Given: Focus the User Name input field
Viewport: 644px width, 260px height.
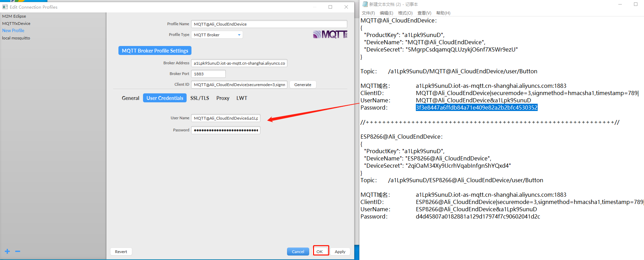Looking at the screenshot, I should (x=226, y=118).
